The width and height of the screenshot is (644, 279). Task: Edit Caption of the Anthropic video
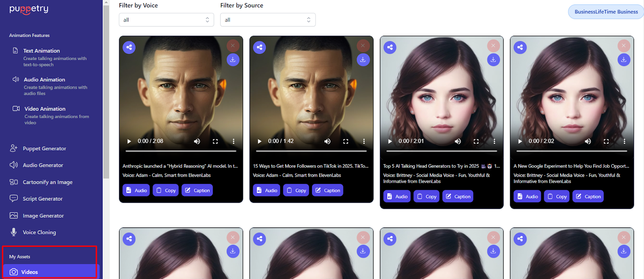pyautogui.click(x=197, y=190)
